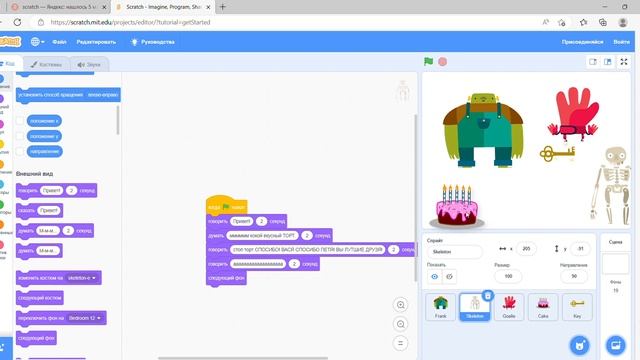
Task: Toggle the положение x reporter checkbox
Action: pyautogui.click(x=20, y=121)
